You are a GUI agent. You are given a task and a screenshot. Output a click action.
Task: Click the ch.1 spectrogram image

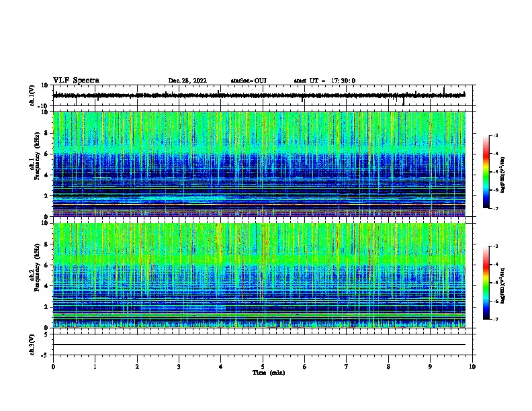click(259, 164)
